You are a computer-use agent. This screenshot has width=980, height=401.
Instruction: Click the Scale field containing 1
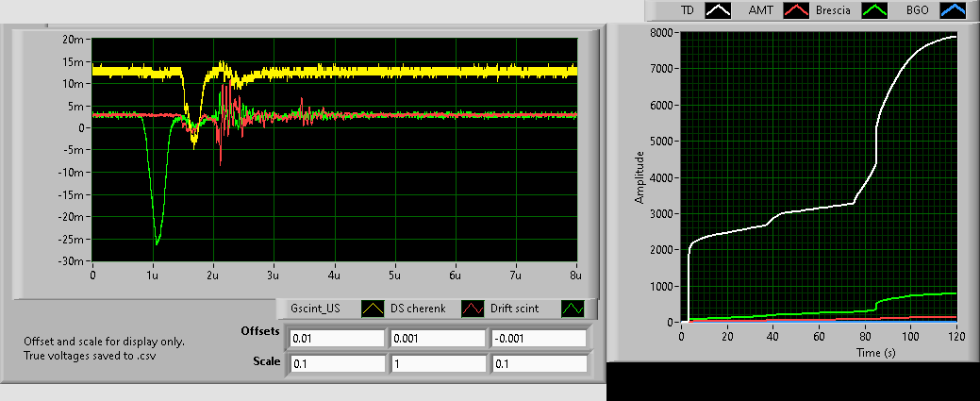437,363
